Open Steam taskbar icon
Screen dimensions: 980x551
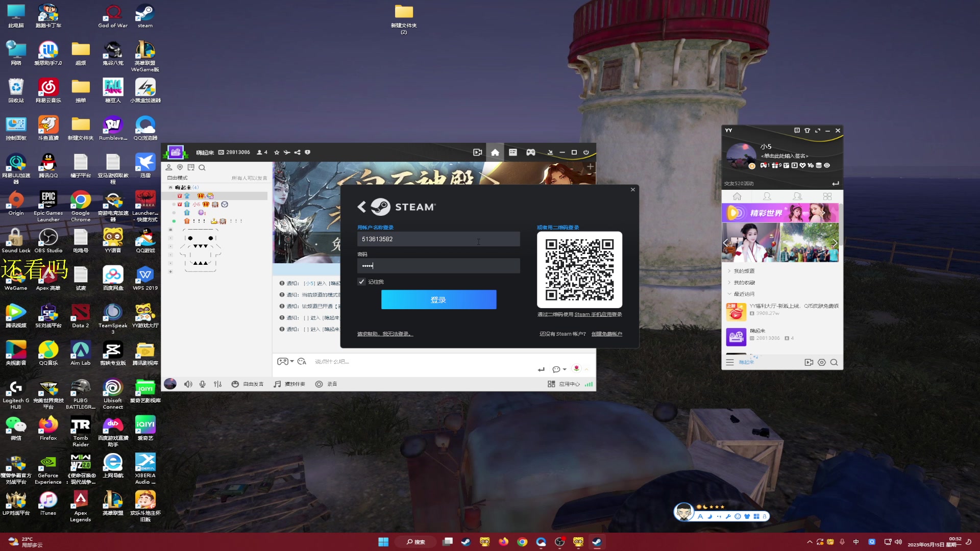click(x=596, y=542)
